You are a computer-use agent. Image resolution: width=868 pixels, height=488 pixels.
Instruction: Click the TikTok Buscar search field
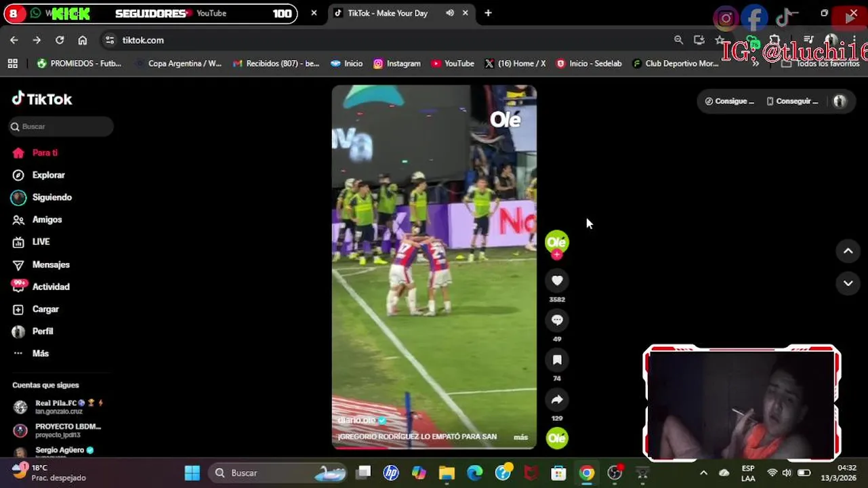pos(61,127)
